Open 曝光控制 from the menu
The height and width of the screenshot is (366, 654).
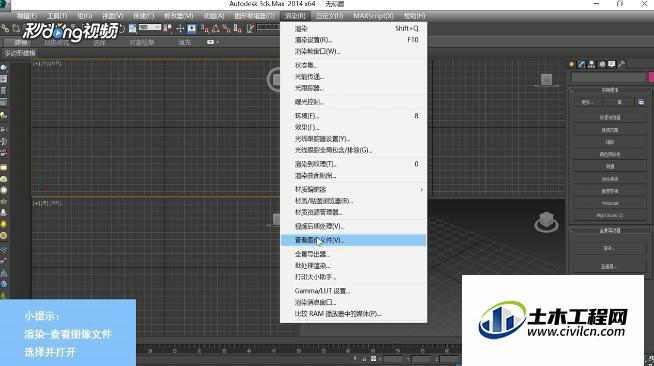coord(353,102)
